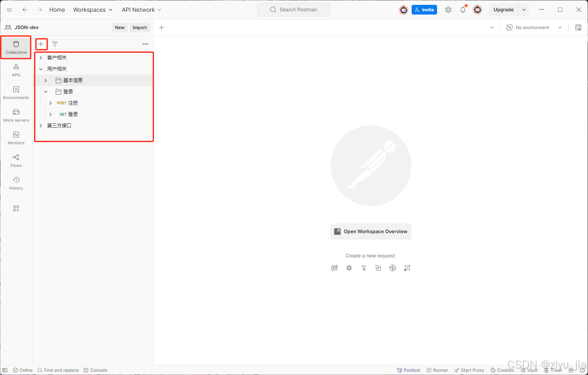Open the No environment selector
Viewport: 588px width, 375px height.
pyautogui.click(x=534, y=27)
